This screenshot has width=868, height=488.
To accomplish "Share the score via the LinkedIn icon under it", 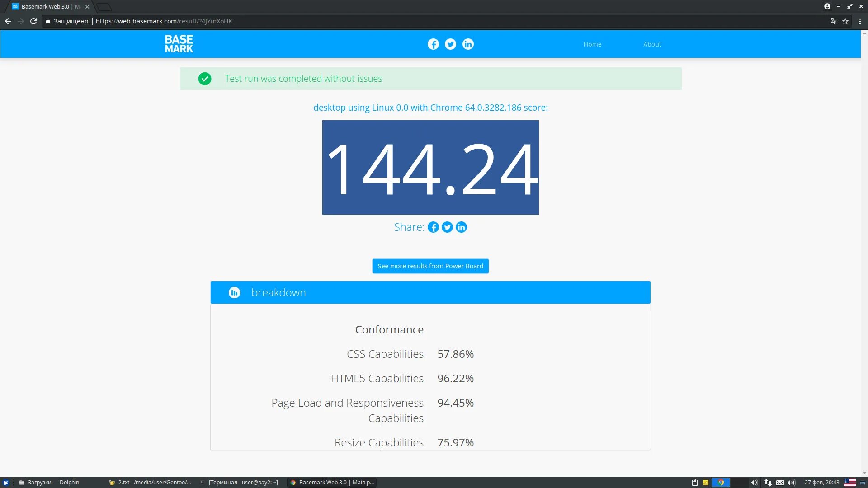I will point(461,227).
